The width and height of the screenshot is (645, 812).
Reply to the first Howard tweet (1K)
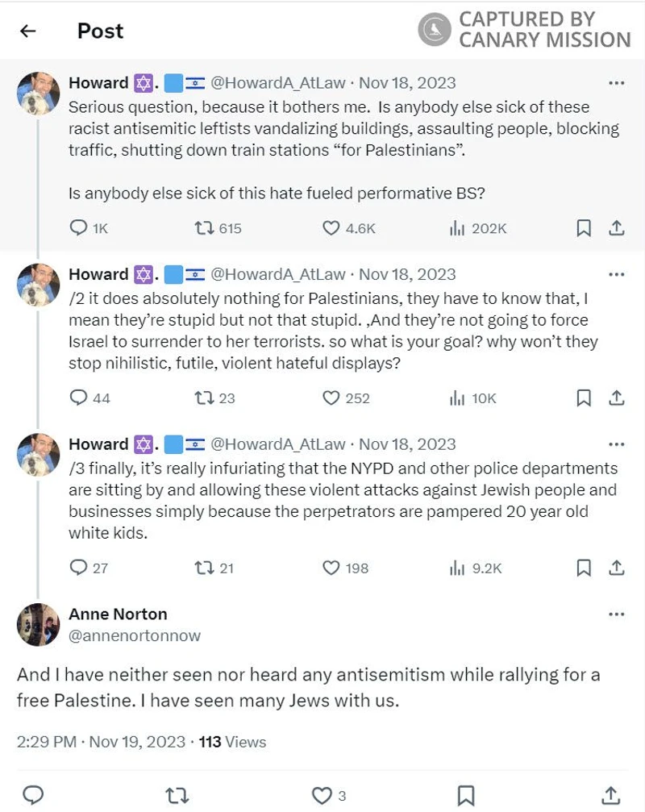click(79, 228)
